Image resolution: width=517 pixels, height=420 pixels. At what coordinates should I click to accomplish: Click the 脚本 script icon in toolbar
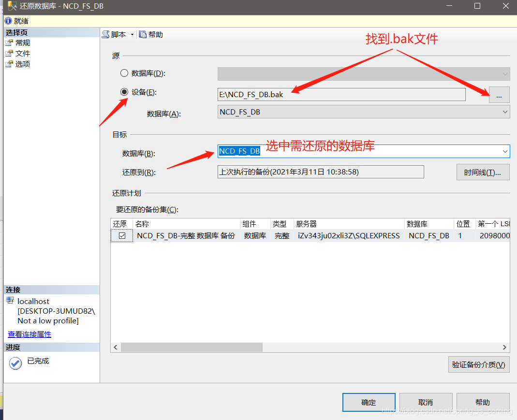106,34
